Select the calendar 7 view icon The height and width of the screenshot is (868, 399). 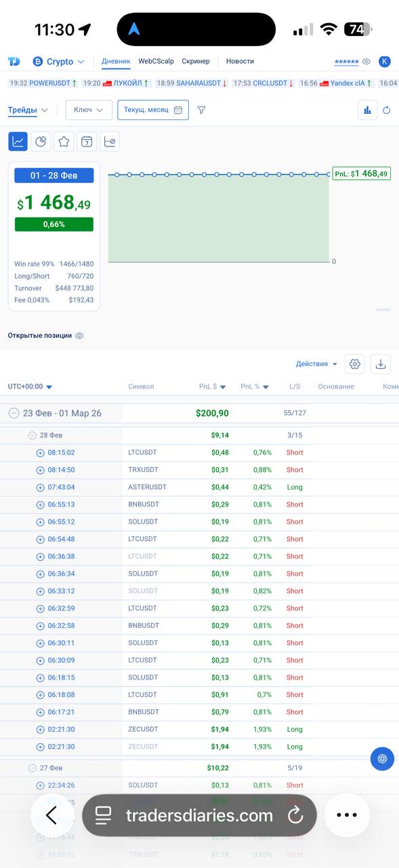tap(87, 141)
